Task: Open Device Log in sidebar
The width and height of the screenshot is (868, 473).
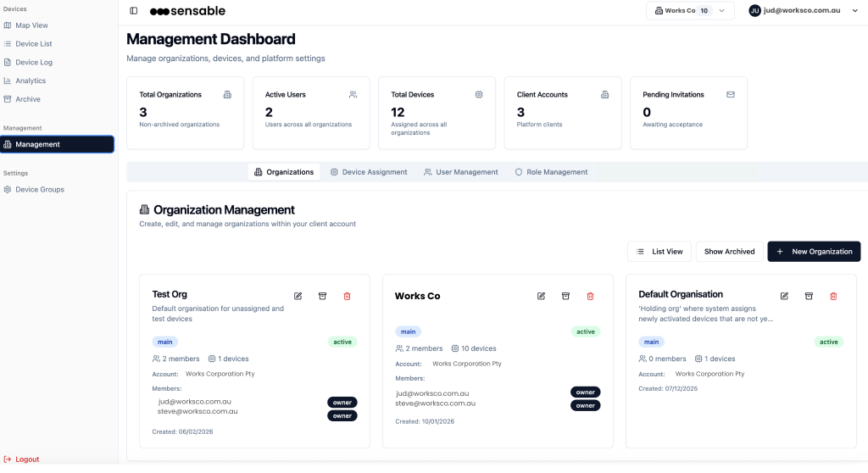Action: click(34, 63)
